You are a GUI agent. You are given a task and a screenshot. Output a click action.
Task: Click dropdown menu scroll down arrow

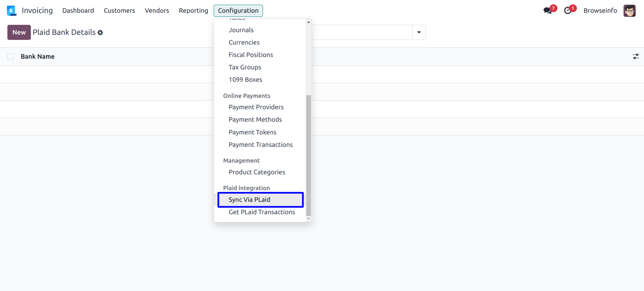(309, 219)
